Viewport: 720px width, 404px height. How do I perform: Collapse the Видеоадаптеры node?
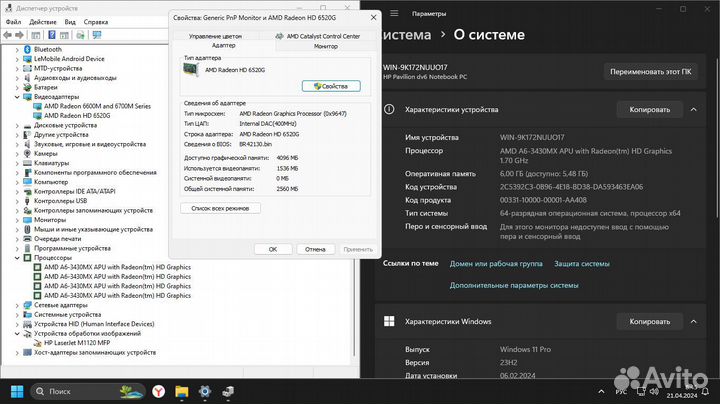pos(17,97)
